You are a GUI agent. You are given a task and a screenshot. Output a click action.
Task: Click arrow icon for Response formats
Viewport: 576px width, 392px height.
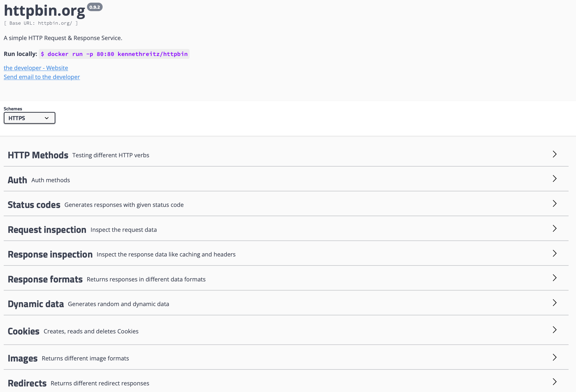tap(554, 278)
